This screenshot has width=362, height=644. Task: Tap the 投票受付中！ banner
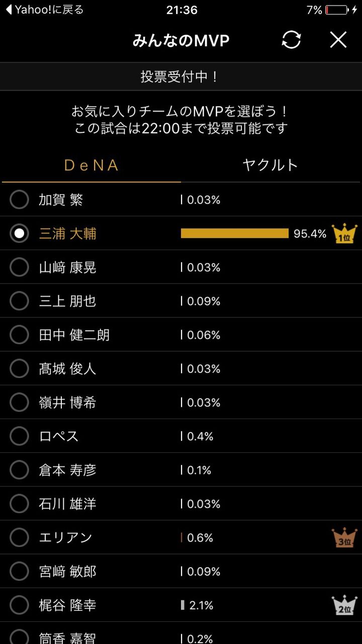(181, 77)
